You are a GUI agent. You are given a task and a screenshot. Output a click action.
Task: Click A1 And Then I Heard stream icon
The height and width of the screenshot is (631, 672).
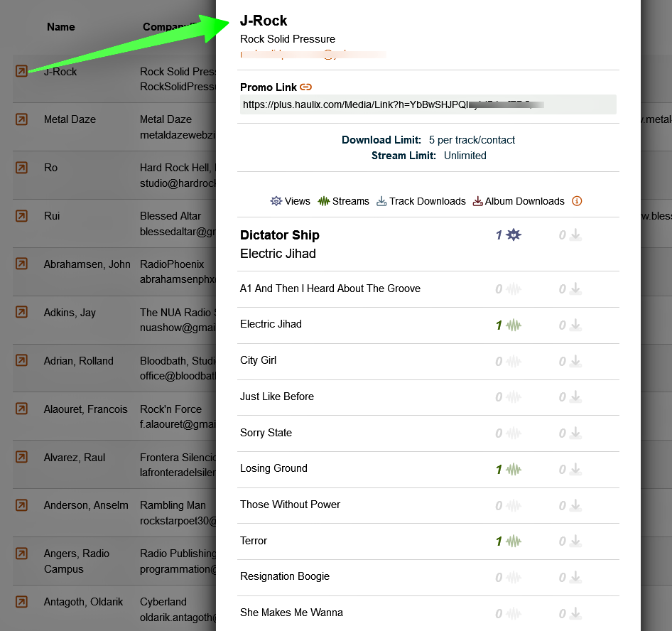point(514,289)
